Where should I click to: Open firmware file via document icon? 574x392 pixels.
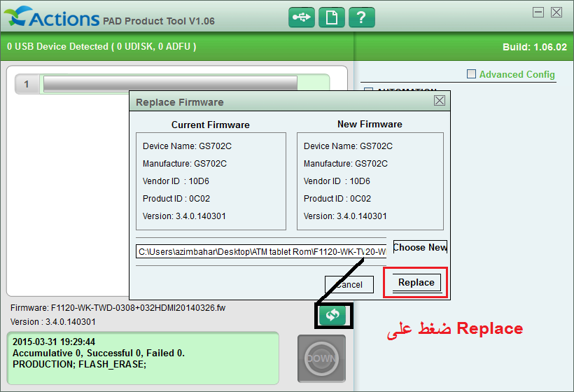click(331, 17)
